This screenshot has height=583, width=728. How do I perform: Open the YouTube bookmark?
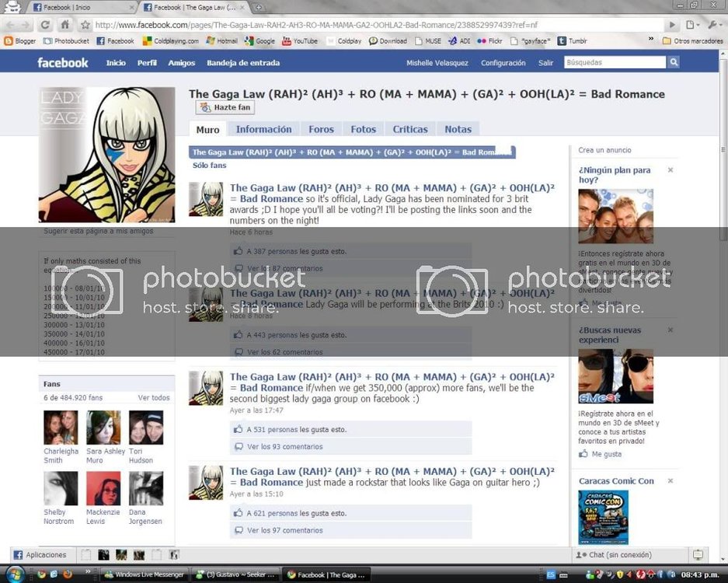tap(300, 41)
